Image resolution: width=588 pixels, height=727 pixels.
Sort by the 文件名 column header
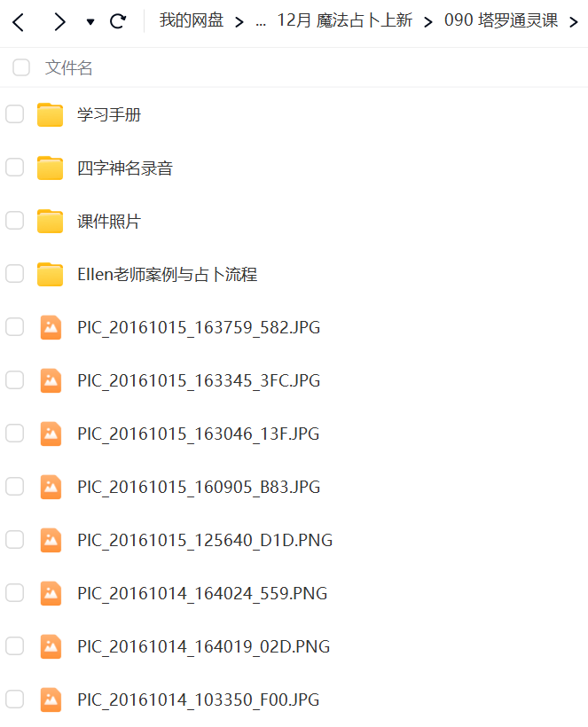coord(68,67)
